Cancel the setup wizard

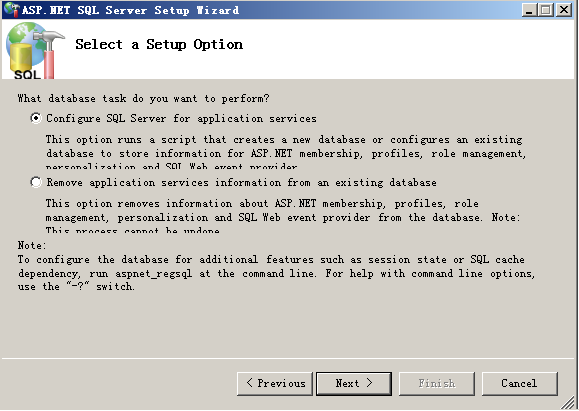point(520,384)
